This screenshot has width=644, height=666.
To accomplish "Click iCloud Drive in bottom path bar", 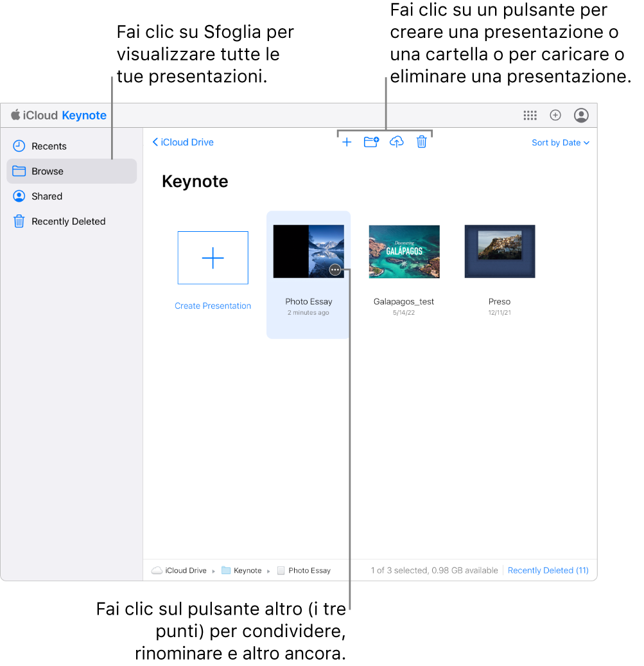I will pyautogui.click(x=180, y=570).
